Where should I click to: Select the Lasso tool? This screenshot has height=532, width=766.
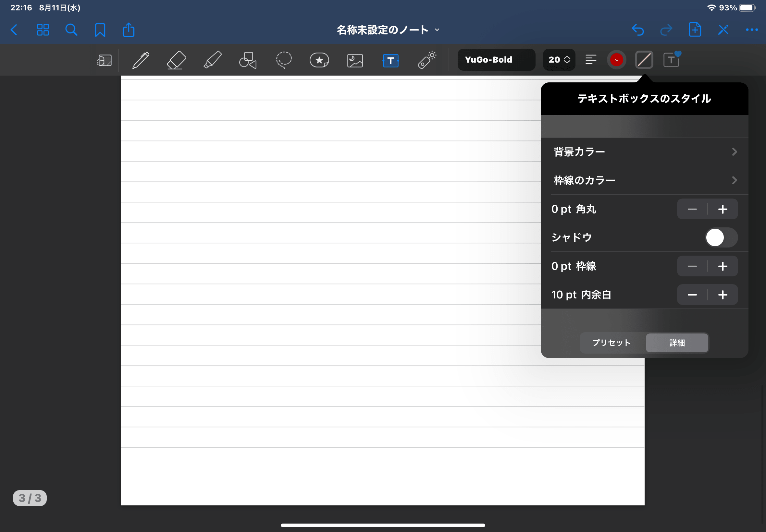click(x=284, y=60)
